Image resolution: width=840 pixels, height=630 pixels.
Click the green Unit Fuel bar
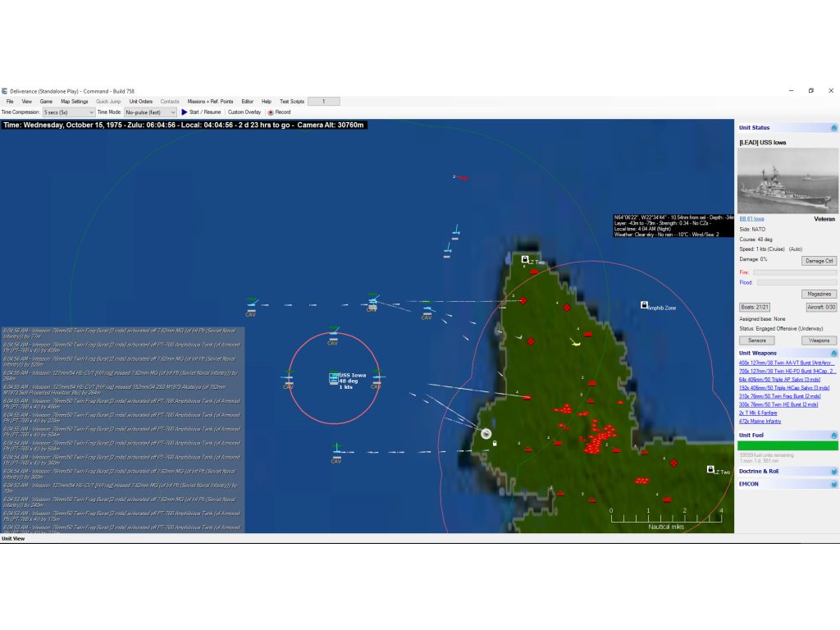[x=787, y=445]
